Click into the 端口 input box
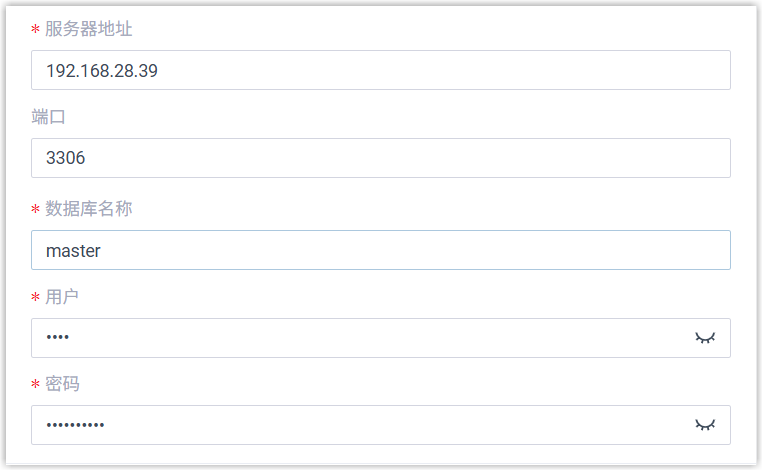763x471 pixels. 380,158
